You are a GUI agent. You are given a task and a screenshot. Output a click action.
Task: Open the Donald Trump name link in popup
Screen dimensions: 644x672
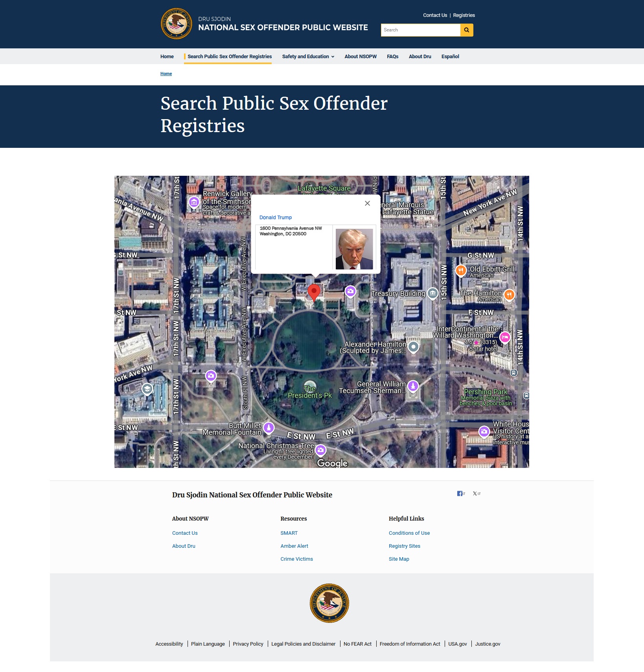276,217
